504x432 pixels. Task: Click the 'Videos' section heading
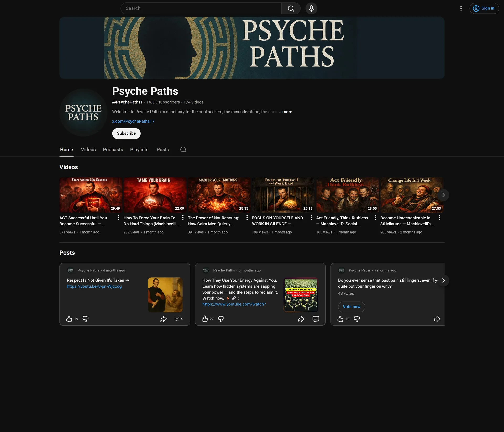69,167
